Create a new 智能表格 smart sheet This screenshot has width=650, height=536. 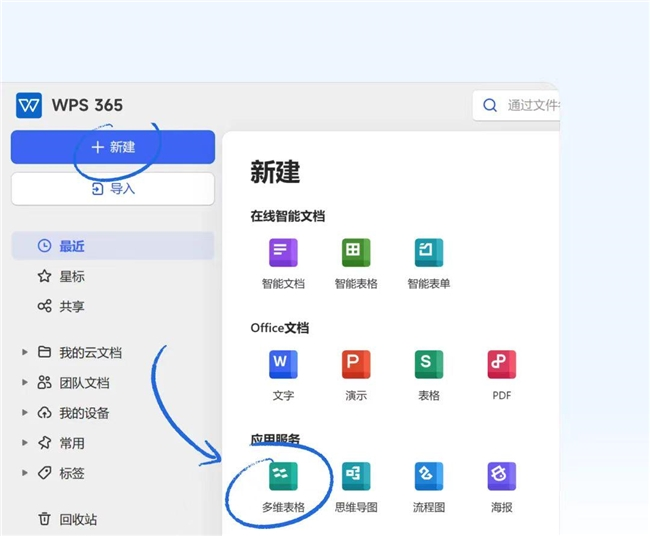tap(355, 253)
